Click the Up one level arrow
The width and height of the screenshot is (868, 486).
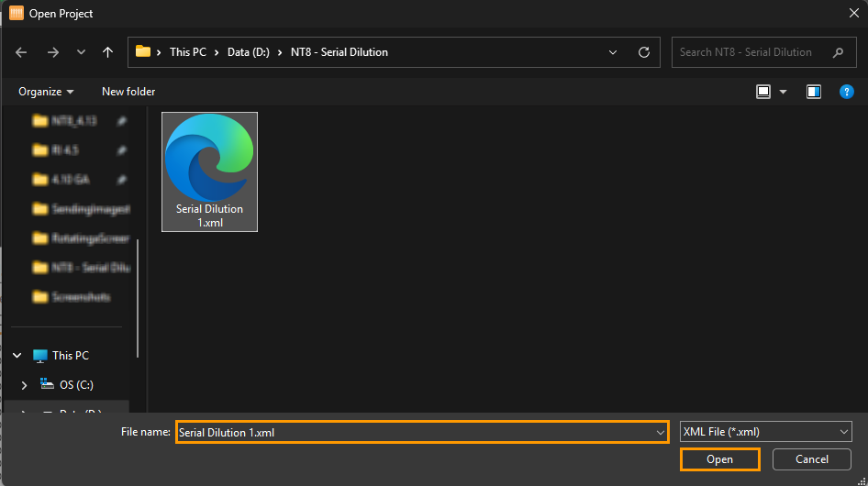pos(107,52)
